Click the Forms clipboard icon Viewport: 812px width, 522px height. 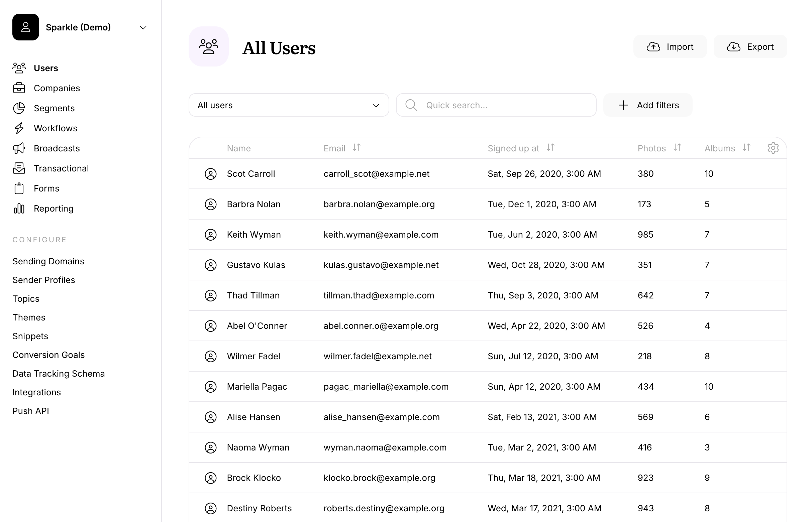click(x=19, y=188)
